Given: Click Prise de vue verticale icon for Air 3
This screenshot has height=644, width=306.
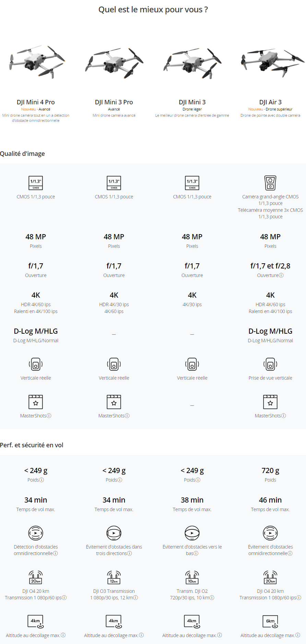Looking at the screenshot, I should 270,364.
